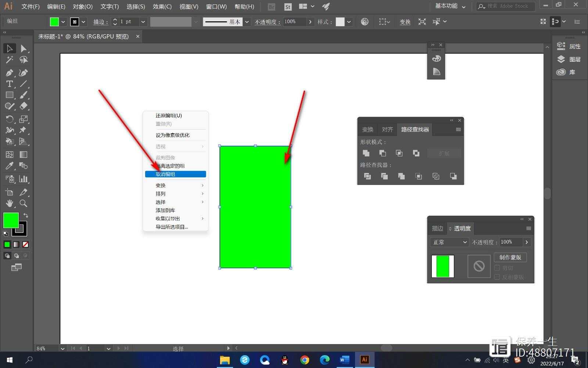
Task: Select the Zoom tool
Action: 24,203
